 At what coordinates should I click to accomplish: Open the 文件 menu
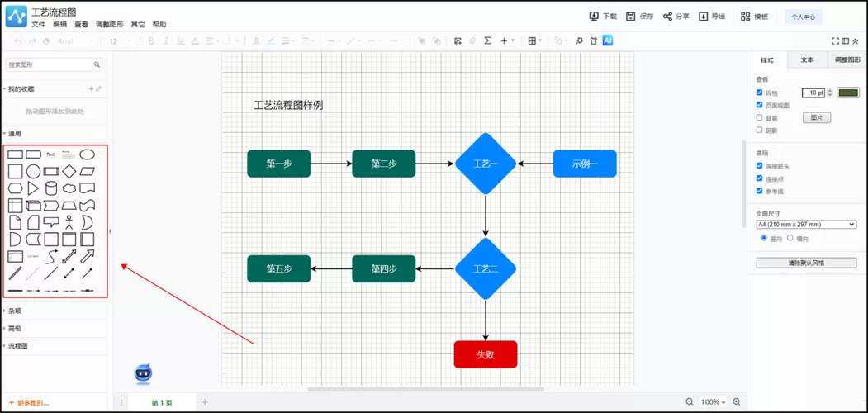[x=38, y=24]
